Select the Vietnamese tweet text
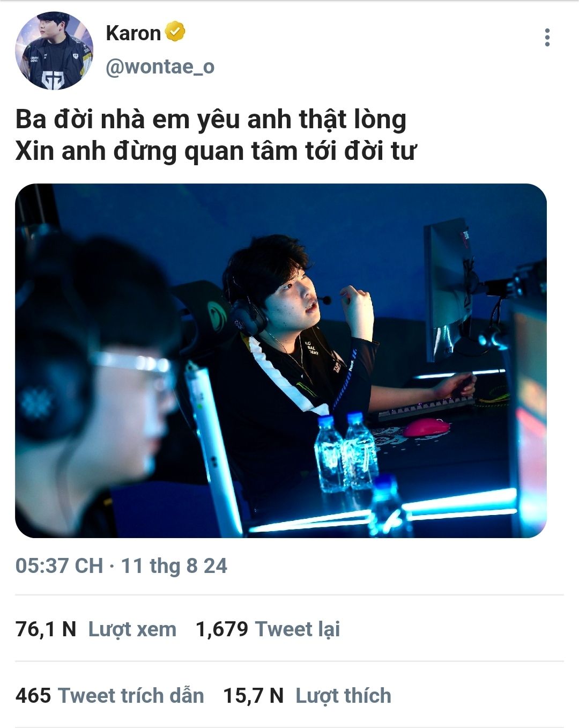The width and height of the screenshot is (579, 728). (216, 135)
